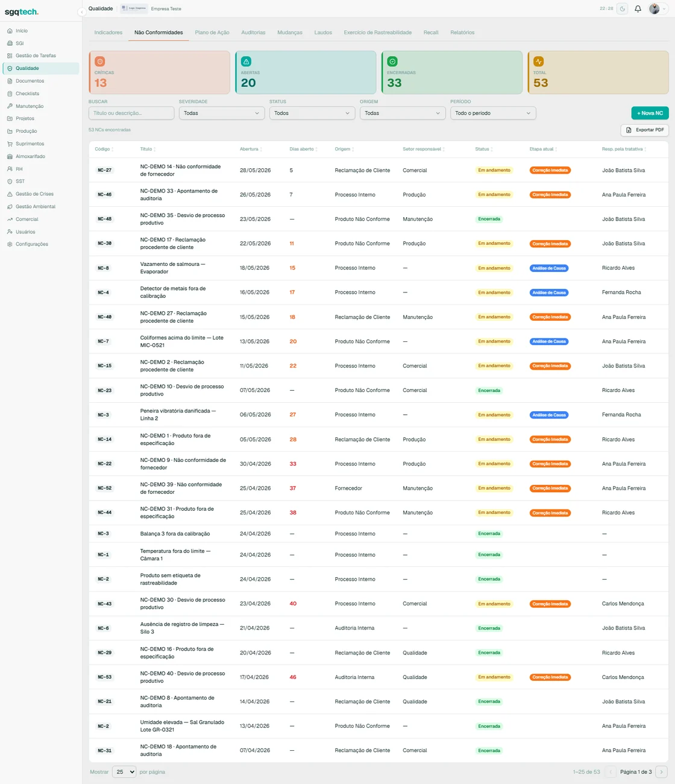The width and height of the screenshot is (675, 784).
Task: Click Exportar PDF button
Action: pos(645,130)
